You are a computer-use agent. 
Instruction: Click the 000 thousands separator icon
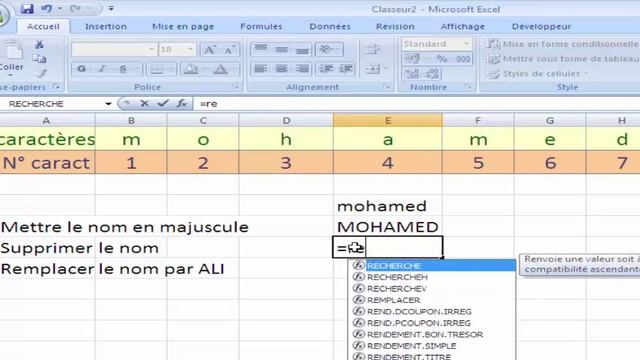(462, 59)
